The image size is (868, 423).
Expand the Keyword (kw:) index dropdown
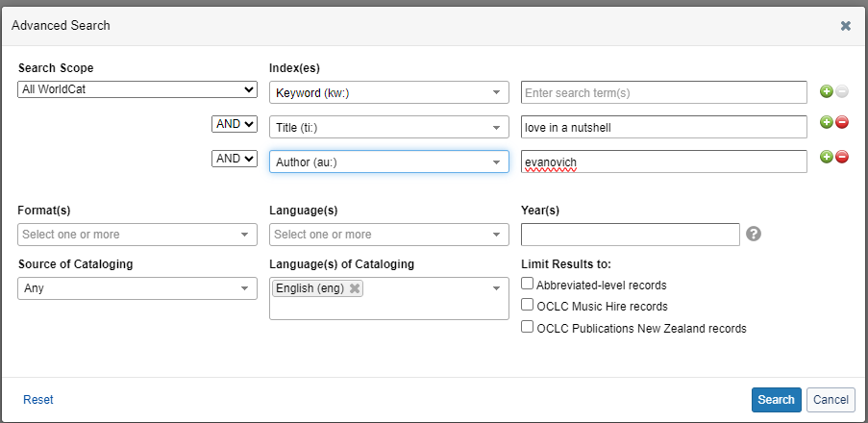pos(388,92)
